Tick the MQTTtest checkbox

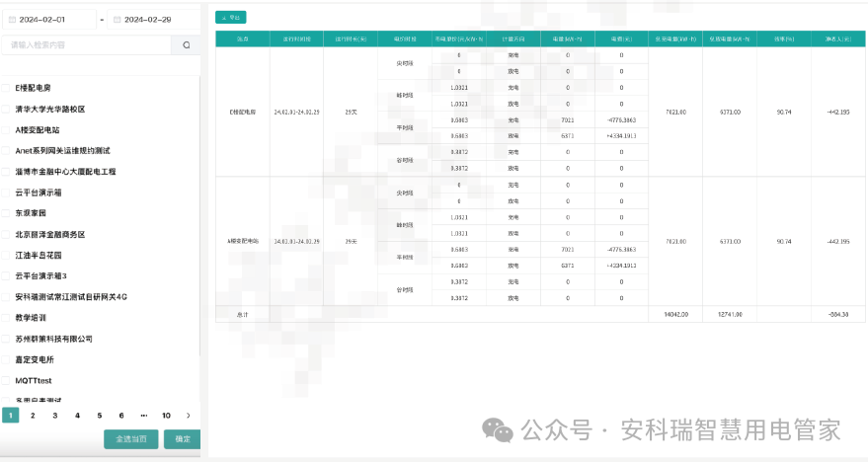[6, 380]
